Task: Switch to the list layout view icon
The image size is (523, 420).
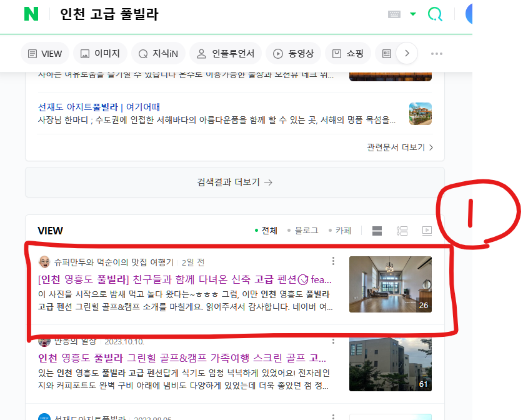Action: click(x=402, y=231)
